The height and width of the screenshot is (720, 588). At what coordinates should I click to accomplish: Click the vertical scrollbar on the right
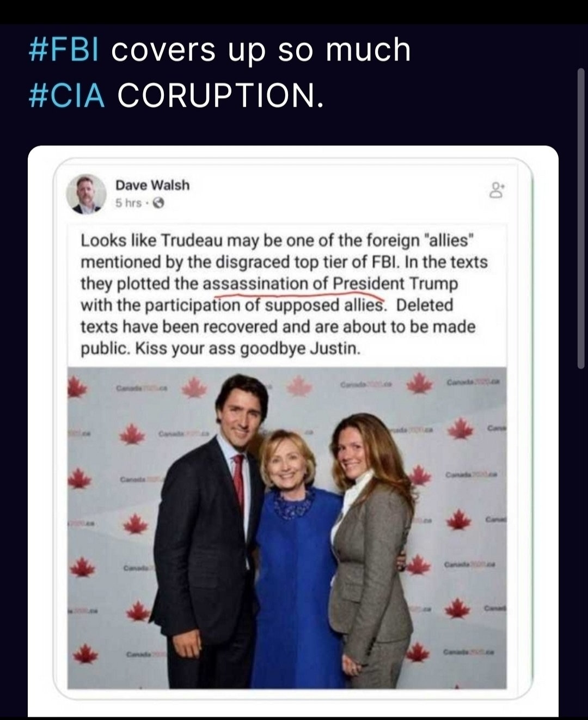(x=581, y=218)
